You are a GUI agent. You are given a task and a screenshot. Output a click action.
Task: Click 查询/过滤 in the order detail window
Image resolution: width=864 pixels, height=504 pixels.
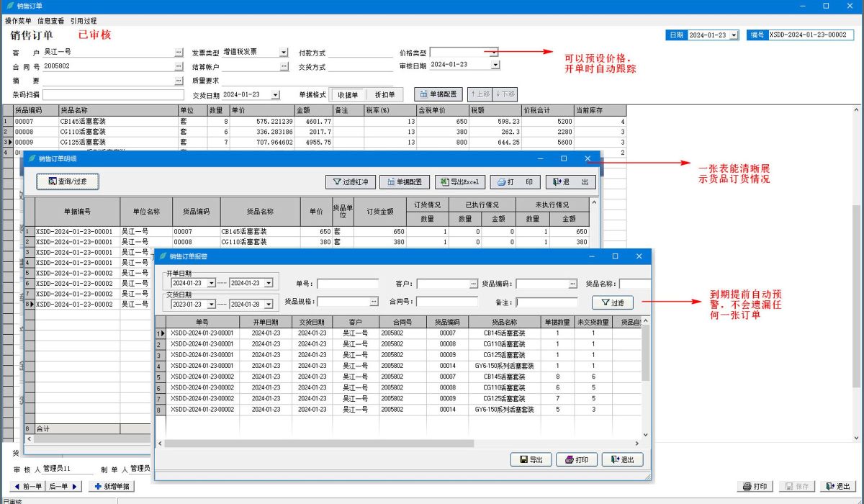pyautogui.click(x=68, y=181)
